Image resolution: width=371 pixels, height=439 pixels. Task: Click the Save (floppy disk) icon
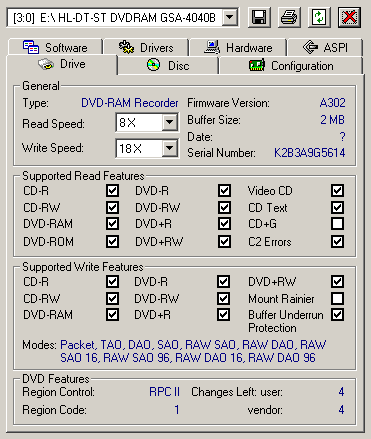pos(259,17)
